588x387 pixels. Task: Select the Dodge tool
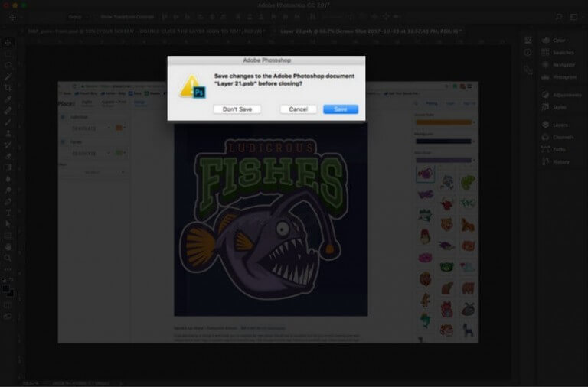click(x=8, y=190)
